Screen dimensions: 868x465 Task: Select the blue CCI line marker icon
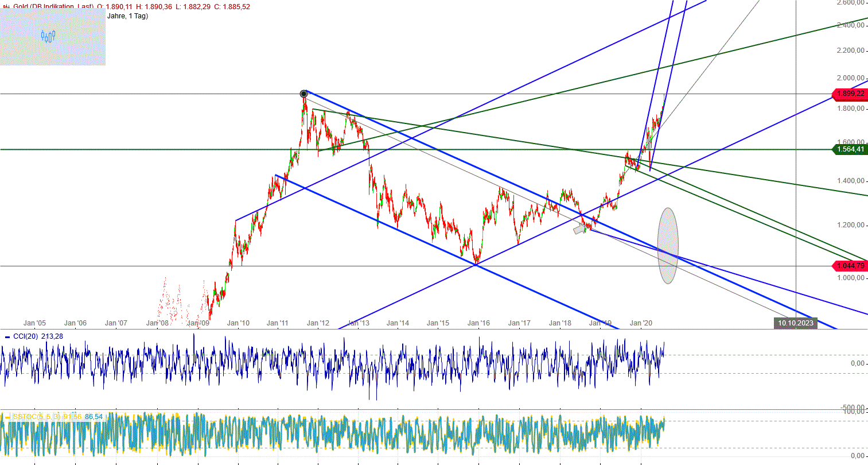click(x=6, y=336)
